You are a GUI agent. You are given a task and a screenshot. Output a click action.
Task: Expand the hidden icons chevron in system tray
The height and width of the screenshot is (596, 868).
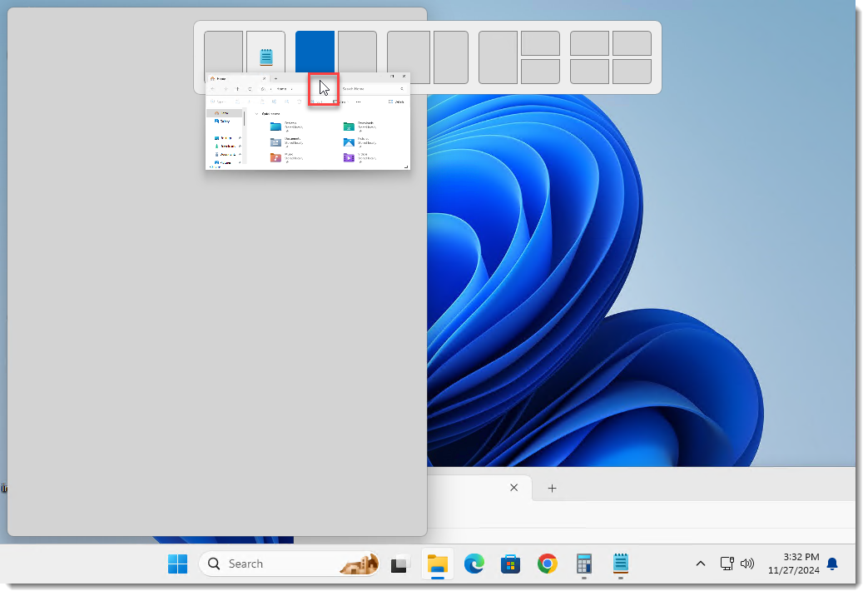click(x=701, y=564)
